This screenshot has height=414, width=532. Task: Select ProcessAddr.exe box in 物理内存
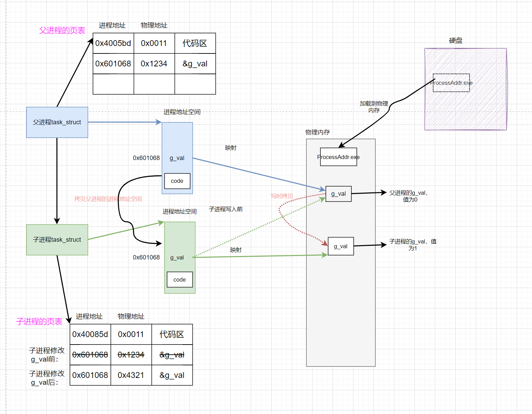[338, 157]
